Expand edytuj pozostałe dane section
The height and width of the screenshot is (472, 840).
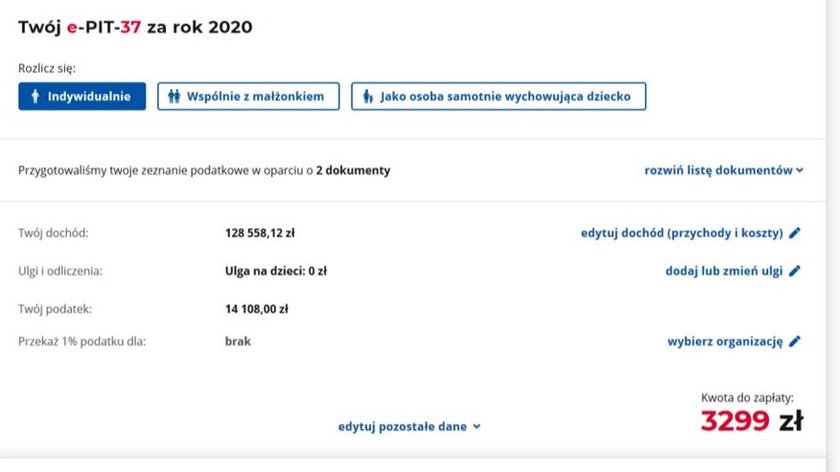[402, 426]
